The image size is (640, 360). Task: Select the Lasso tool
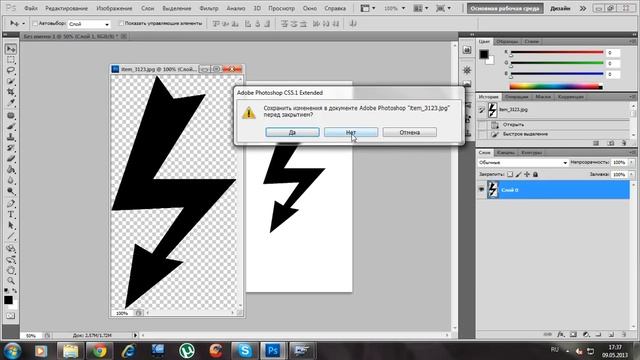(x=11, y=70)
